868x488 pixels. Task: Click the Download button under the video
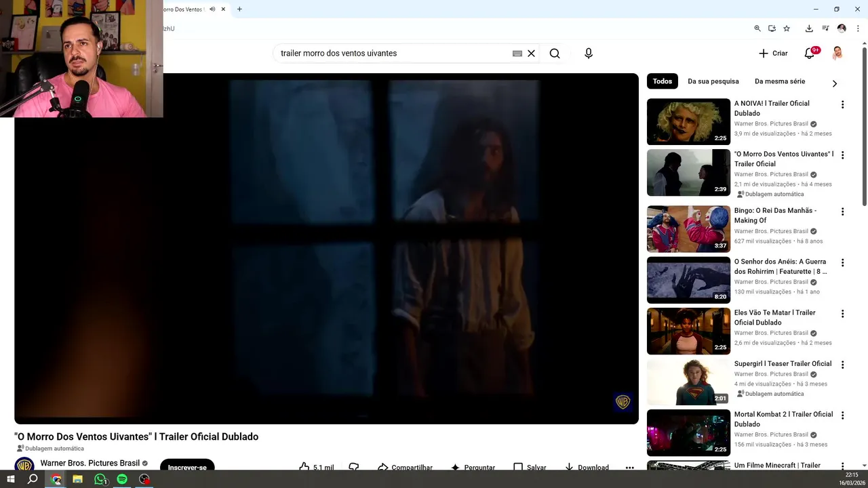pos(587,467)
